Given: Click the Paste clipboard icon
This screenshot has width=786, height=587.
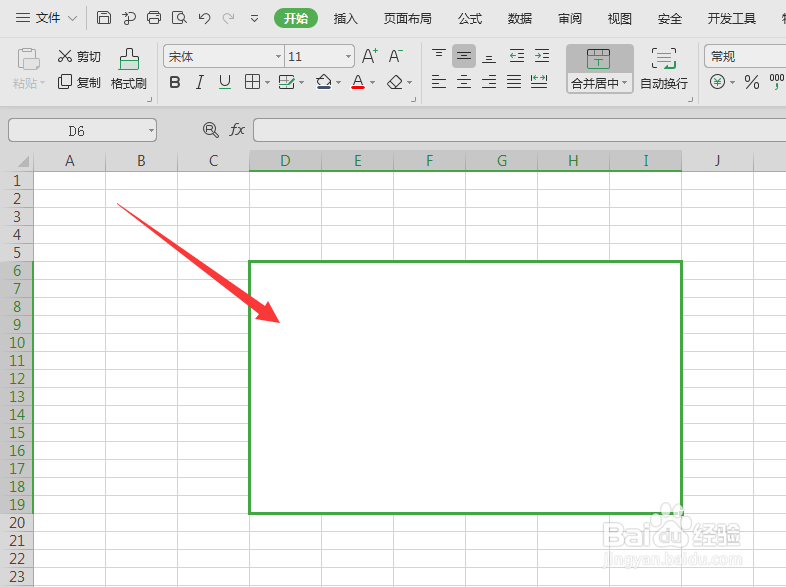Looking at the screenshot, I should [28, 59].
